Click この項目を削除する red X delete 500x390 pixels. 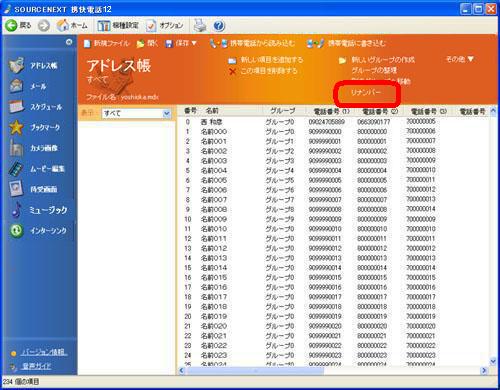[x=263, y=71]
